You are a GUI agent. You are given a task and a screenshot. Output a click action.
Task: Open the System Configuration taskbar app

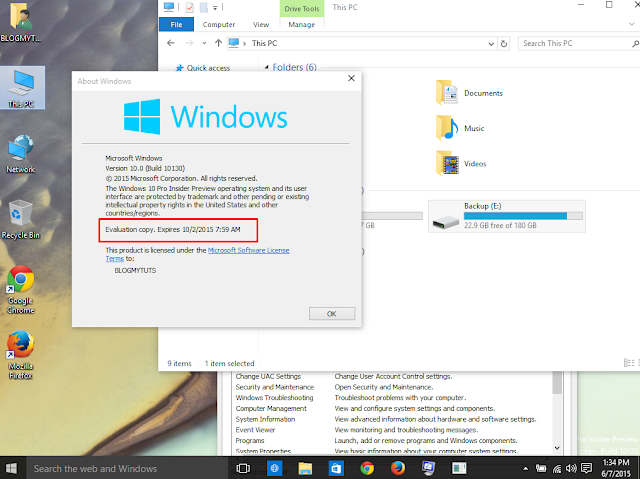coord(429,468)
